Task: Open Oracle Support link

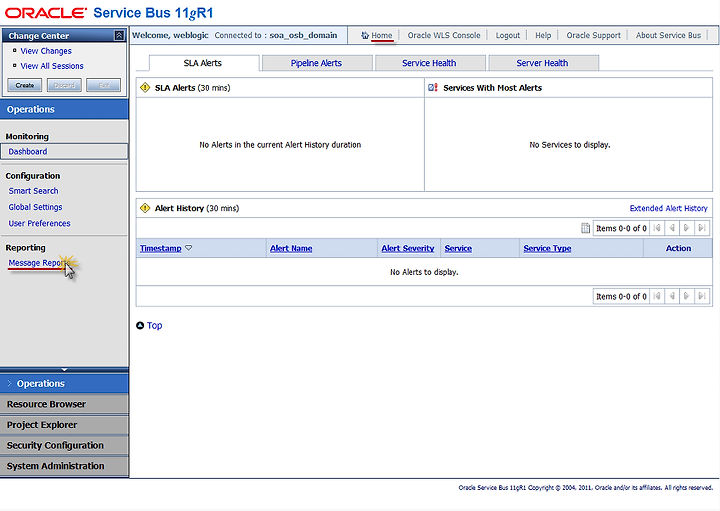Action: [x=593, y=35]
